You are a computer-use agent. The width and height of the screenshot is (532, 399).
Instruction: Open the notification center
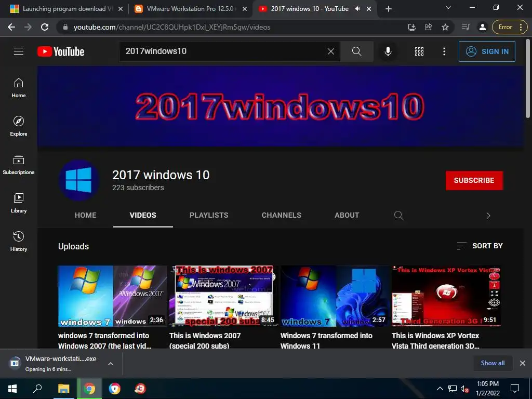(x=515, y=389)
